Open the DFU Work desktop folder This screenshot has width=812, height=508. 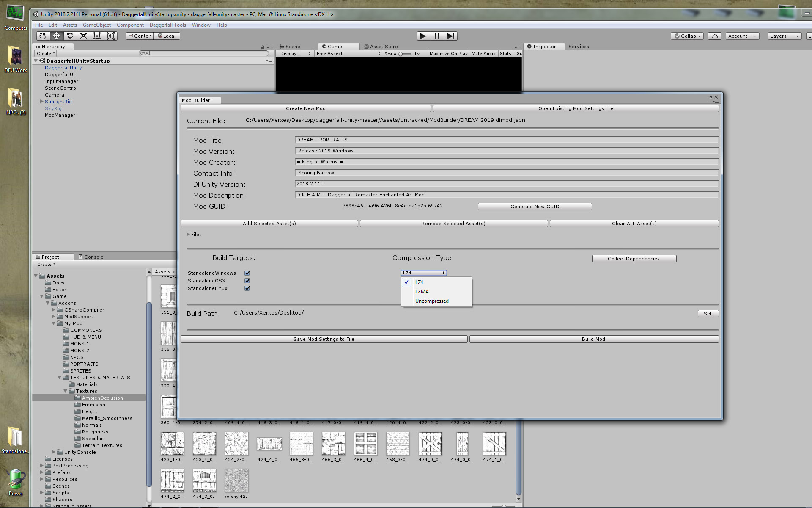pos(16,59)
